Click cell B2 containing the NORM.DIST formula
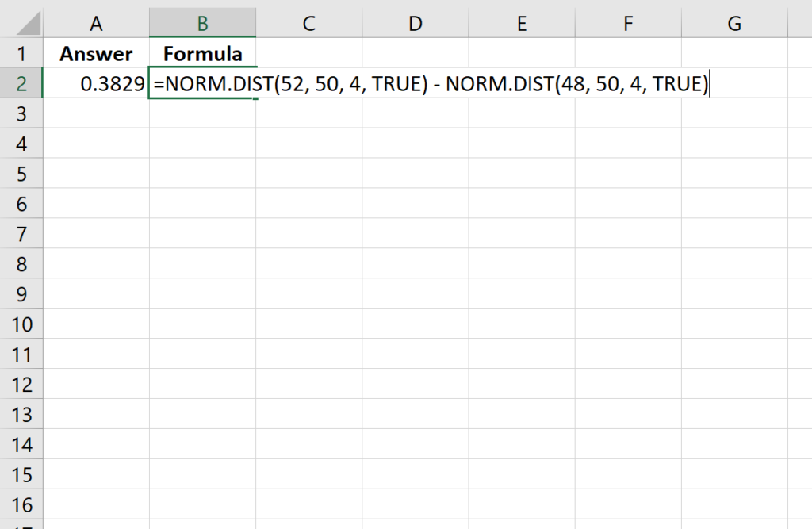Image resolution: width=812 pixels, height=529 pixels. pyautogui.click(x=202, y=83)
